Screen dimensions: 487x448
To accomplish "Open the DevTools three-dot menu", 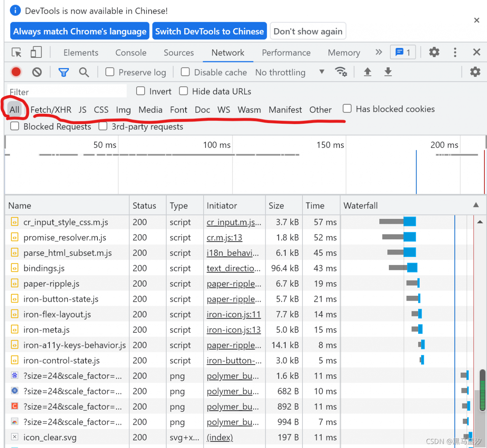I will tap(455, 52).
